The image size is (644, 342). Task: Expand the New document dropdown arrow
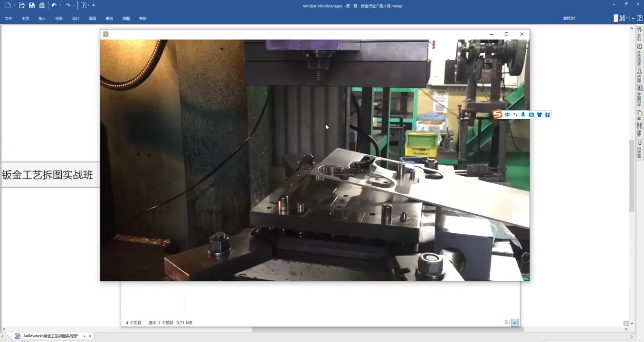[x=14, y=6]
